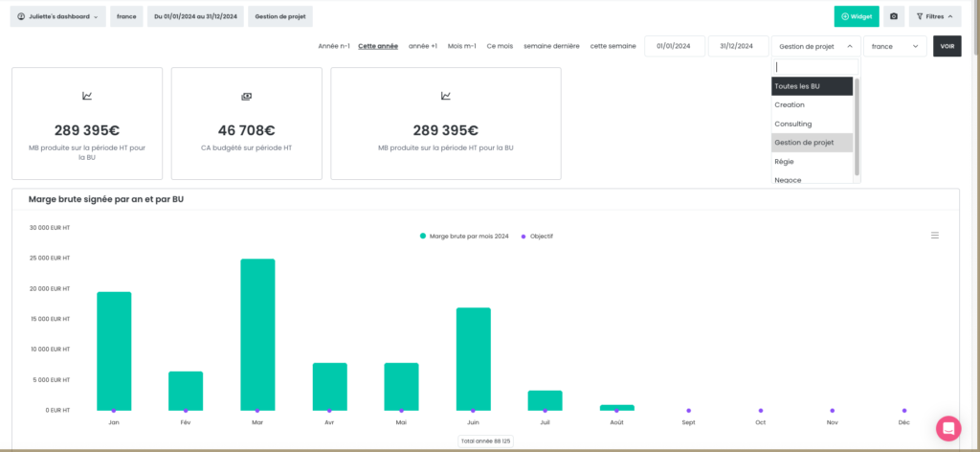
Task: Open Juliette's dashboard dropdown
Action: click(57, 16)
